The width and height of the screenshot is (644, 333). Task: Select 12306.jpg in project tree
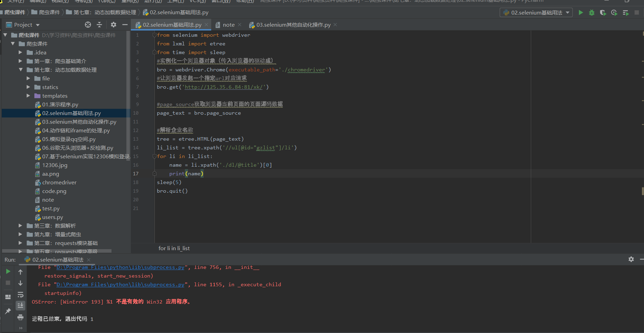click(55, 165)
